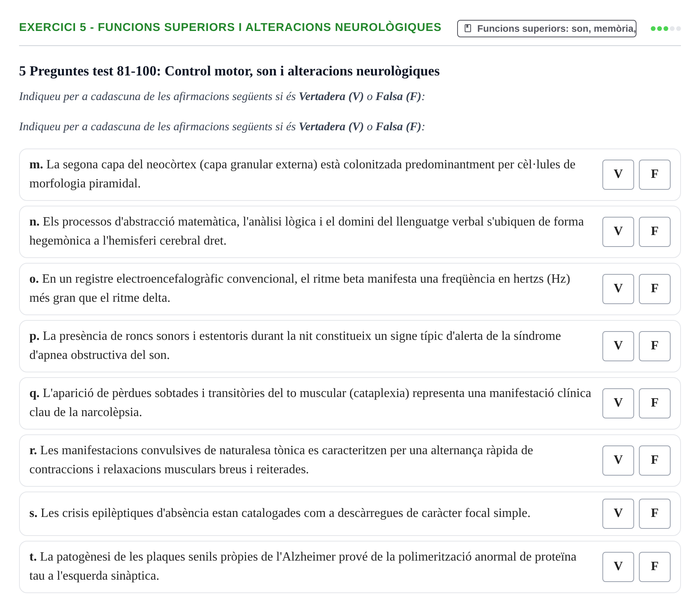Mark statement m as Falsa (F)
The height and width of the screenshot is (613, 700).
coord(654,175)
